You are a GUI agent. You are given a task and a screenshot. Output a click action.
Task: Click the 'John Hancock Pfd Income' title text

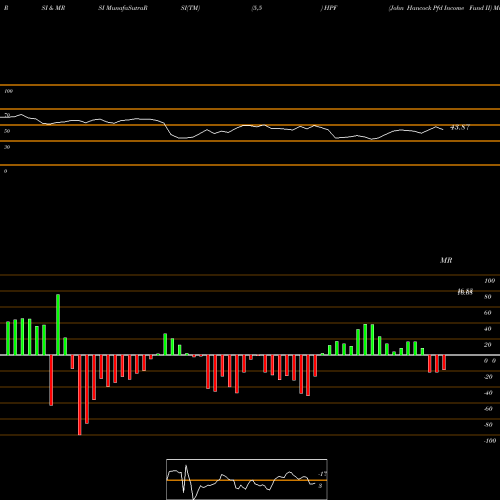tap(426, 8)
